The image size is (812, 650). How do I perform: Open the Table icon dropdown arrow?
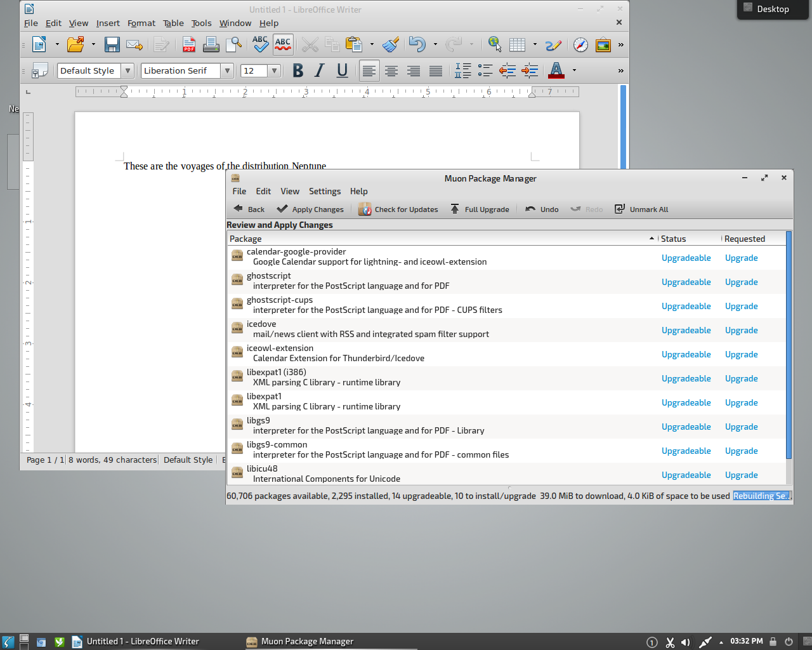click(535, 44)
